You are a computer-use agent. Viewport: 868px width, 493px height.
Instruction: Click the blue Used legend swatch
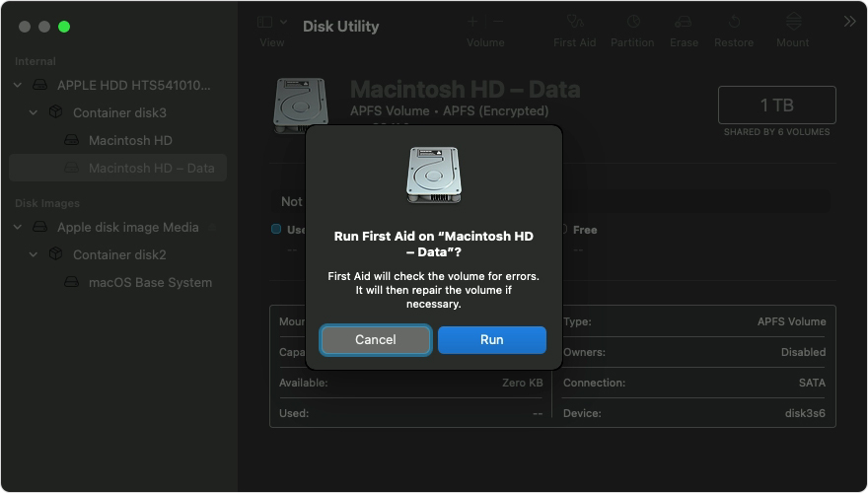(x=276, y=229)
